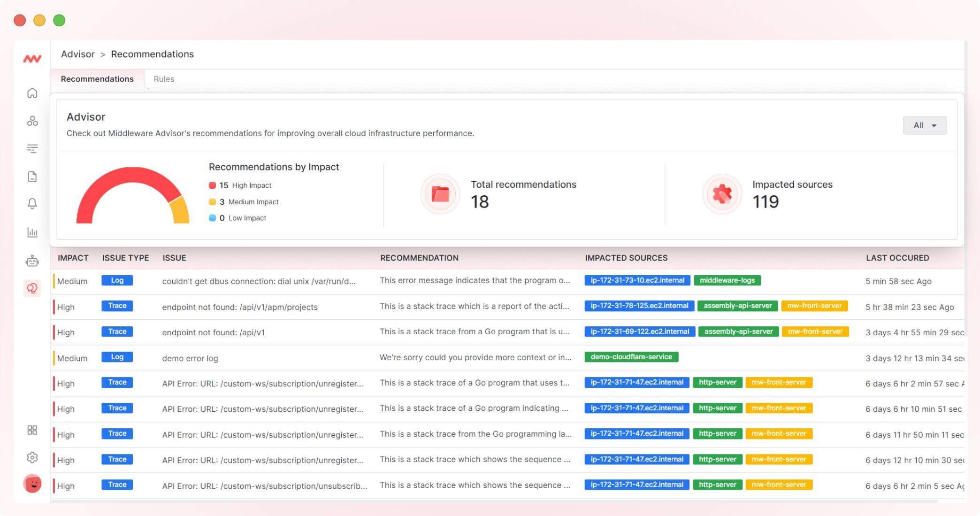Viewport: 980px width, 516px height.
Task: Switch to the Recommendations tab
Action: click(97, 79)
